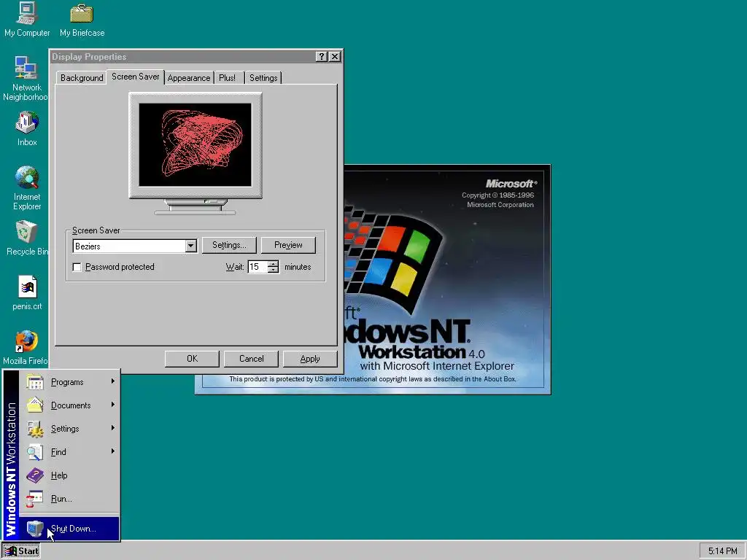Click the Beziers screen saver preview monitor
747x560 pixels.
tap(196, 145)
